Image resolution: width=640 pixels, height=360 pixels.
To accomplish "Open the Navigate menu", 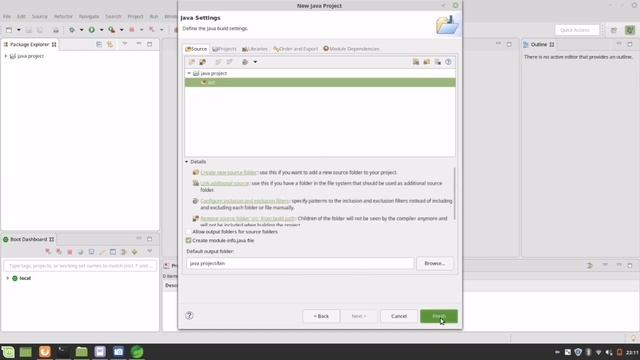I will (x=89, y=16).
